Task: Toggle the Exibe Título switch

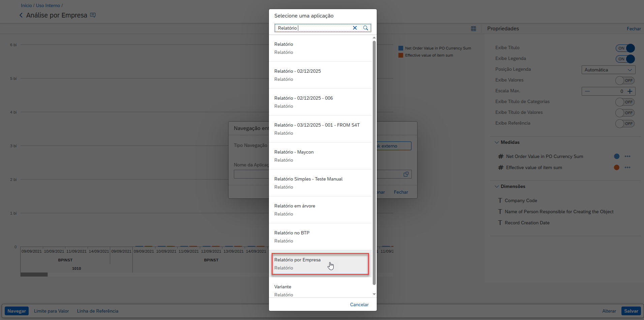Action: coord(625,48)
